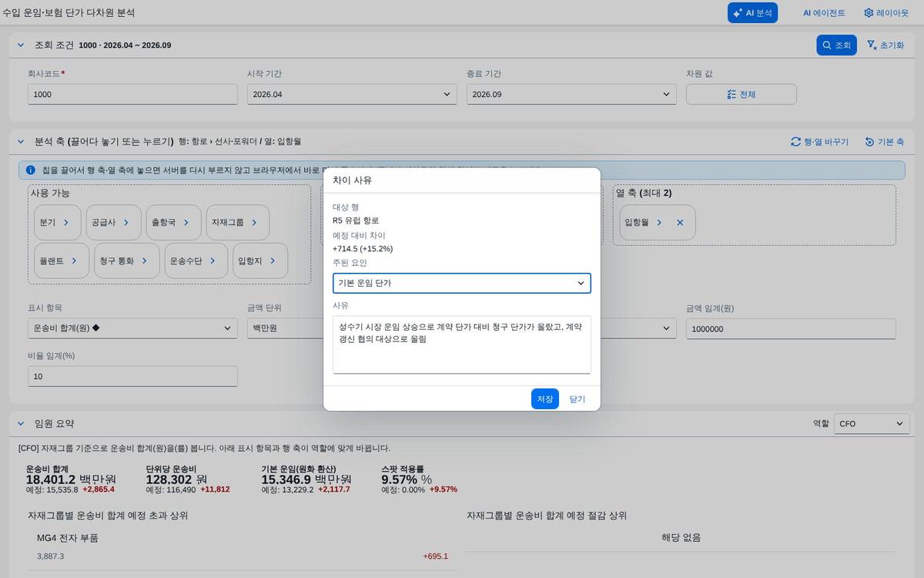Remove 입항월 chip with X icon
924x578 pixels.
[x=680, y=222]
